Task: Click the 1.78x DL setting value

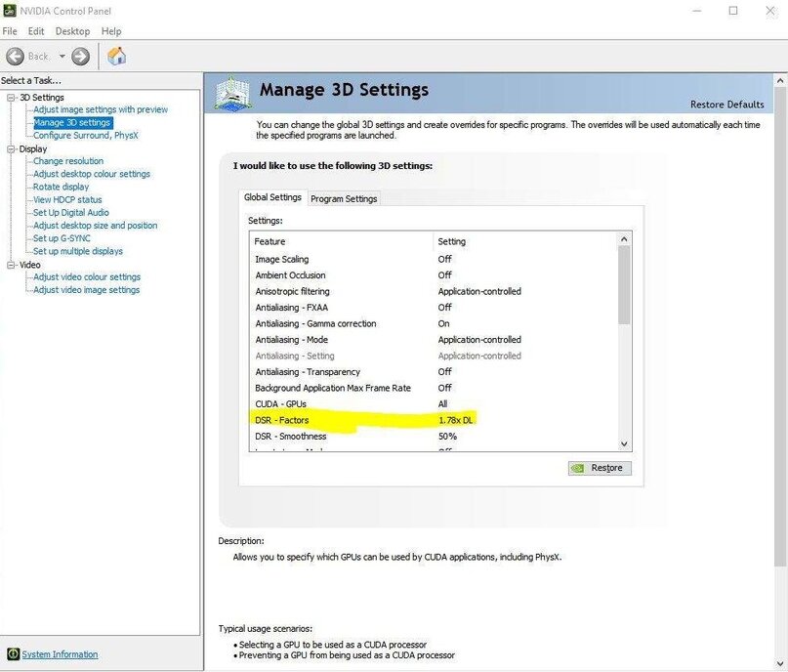Action: pyautogui.click(x=456, y=420)
